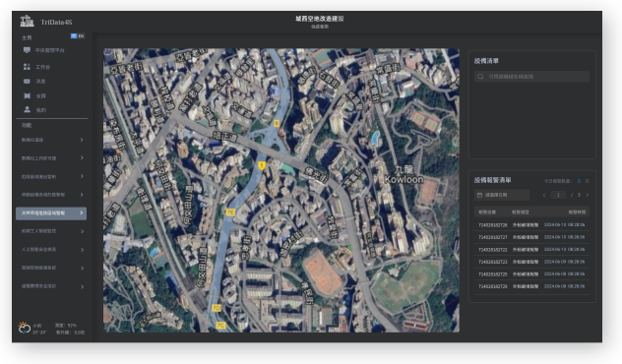
Task: Expand the 數碼化工作許可證 menu chevron
Action: (x=82, y=157)
